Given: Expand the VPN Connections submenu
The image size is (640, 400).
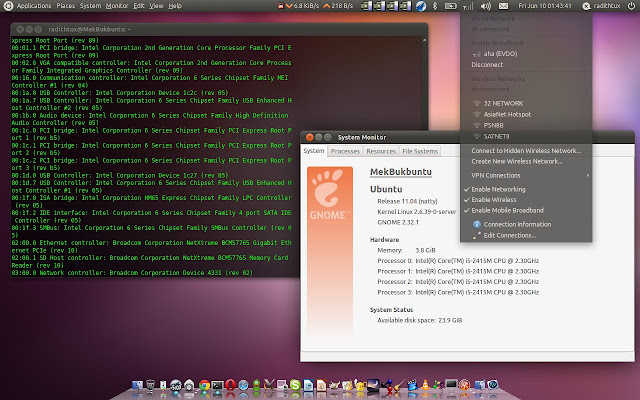Looking at the screenshot, I should coord(526,175).
